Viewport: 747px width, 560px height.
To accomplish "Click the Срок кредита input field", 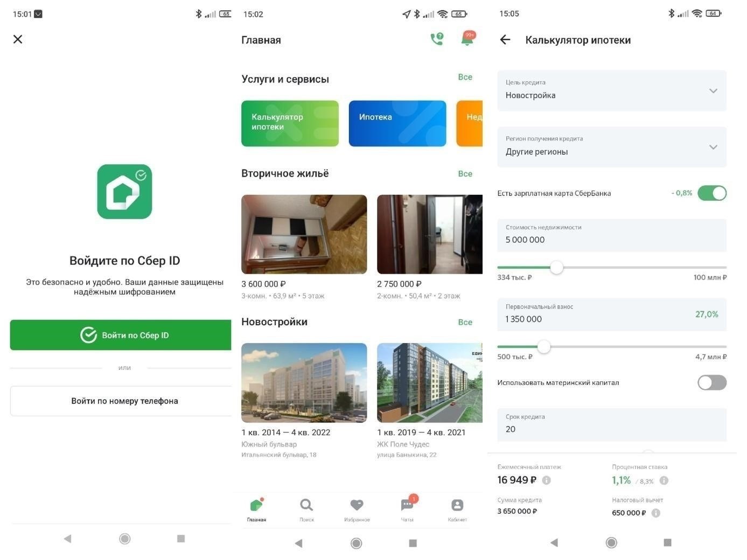I will (611, 425).
